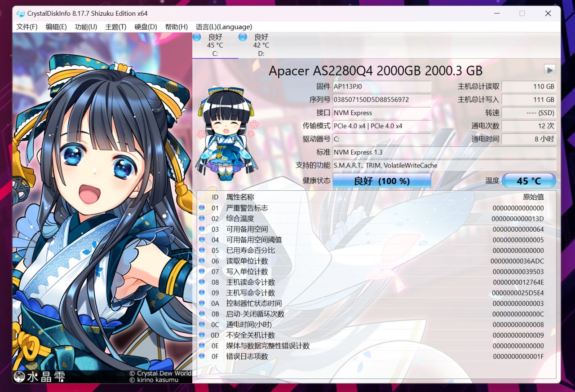Viewport: 575px width, 392px height.
Task: Select the C: drive tab
Action: [215, 45]
